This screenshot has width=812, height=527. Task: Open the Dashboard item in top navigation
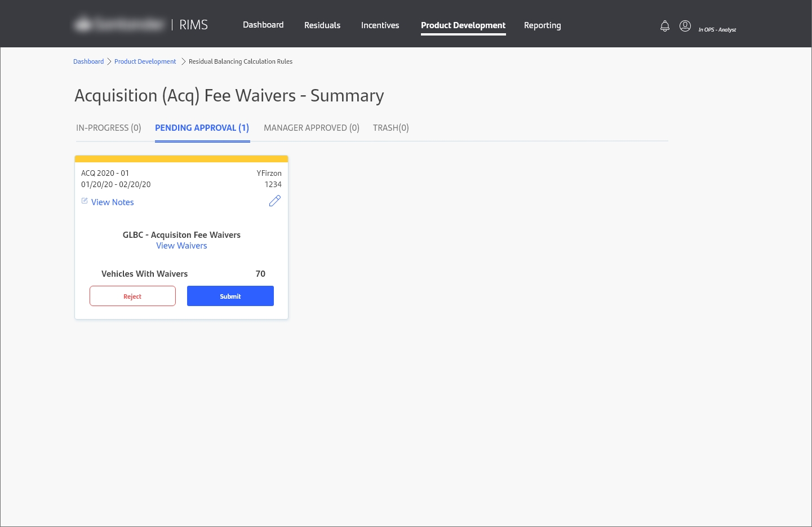pyautogui.click(x=263, y=25)
